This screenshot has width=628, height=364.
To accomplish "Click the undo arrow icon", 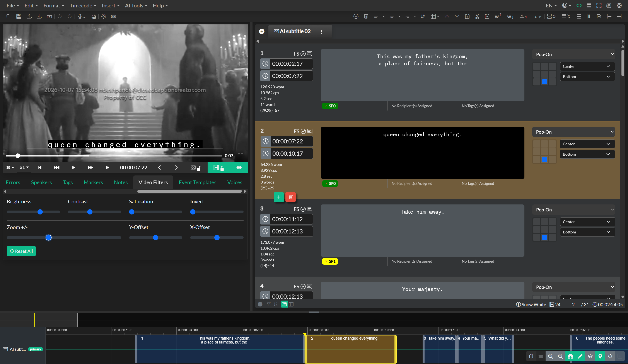I will tap(60, 16).
